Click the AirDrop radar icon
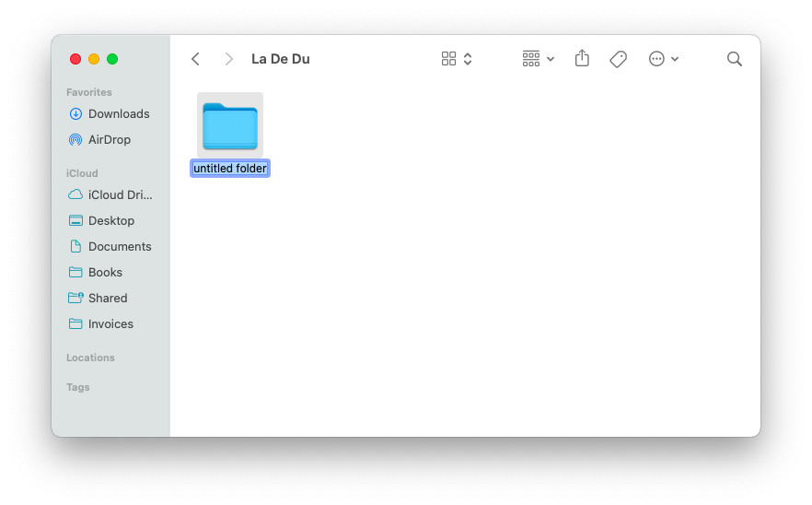This screenshot has height=505, width=812. 75,139
